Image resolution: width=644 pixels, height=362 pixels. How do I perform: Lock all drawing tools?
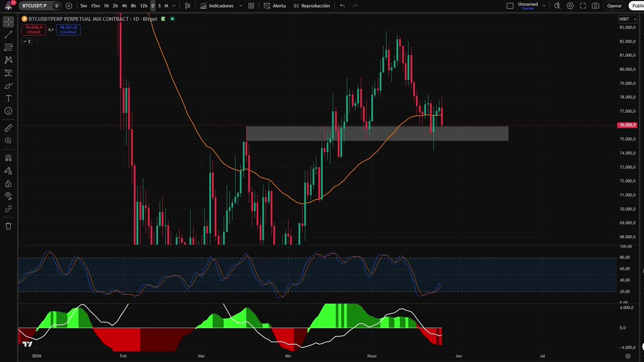(9, 183)
